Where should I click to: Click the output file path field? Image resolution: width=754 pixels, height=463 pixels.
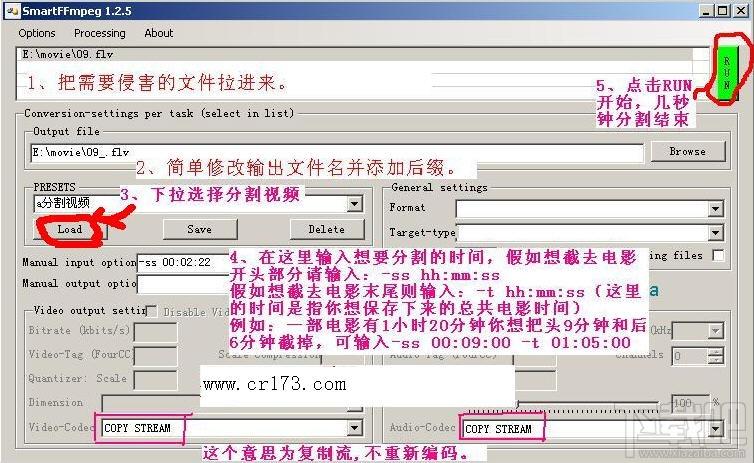click(337, 153)
